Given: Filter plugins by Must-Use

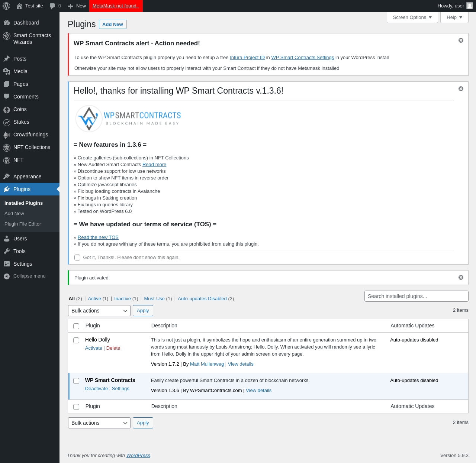Looking at the screenshot, I should coord(154,299).
